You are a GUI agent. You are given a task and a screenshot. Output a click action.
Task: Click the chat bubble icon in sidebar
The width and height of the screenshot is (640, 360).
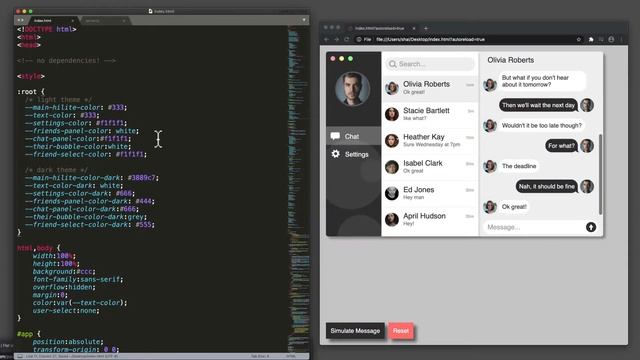[335, 136]
